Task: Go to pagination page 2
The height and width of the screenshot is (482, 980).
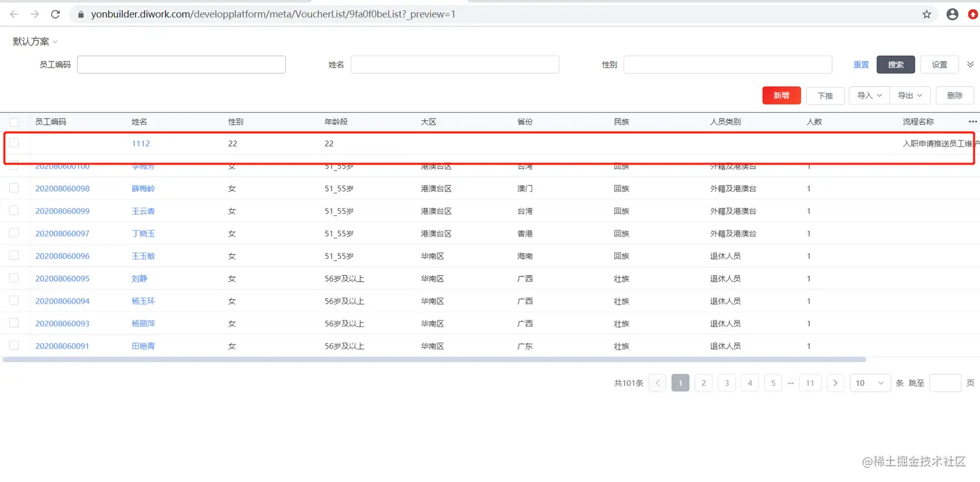Action: (x=703, y=383)
